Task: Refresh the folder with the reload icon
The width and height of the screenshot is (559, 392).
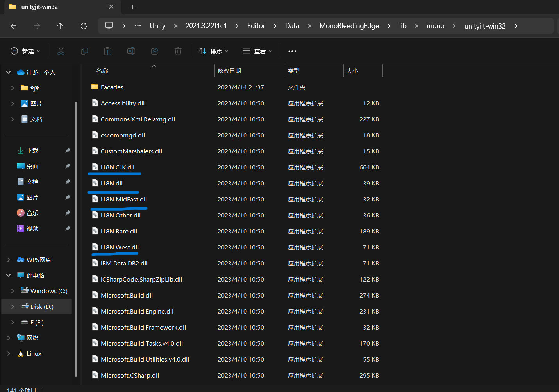Action: point(84,26)
